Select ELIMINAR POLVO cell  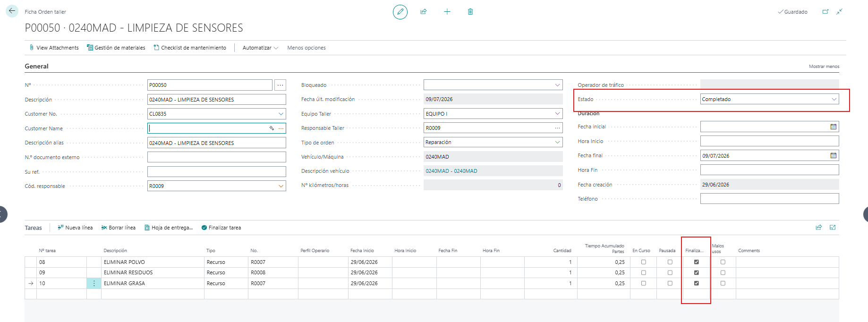coord(153,262)
